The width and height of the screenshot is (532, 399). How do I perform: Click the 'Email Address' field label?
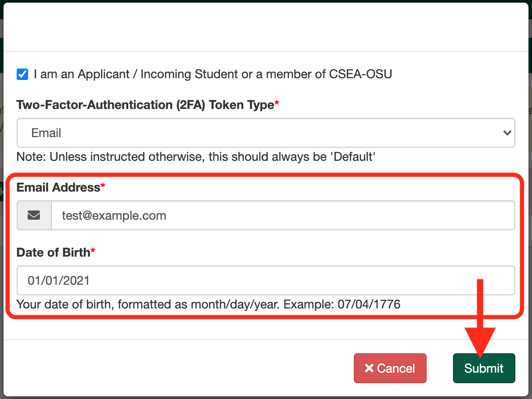coord(58,188)
